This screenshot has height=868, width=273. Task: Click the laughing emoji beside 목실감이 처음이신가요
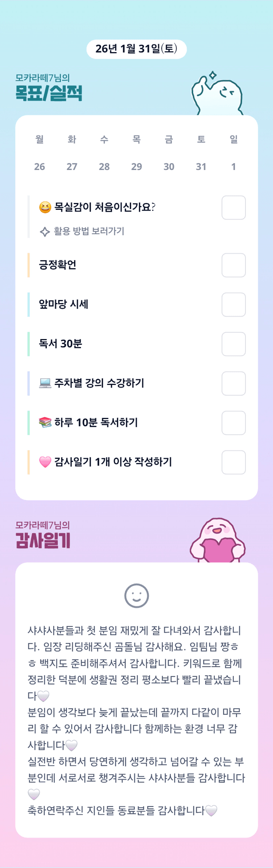[x=45, y=207]
